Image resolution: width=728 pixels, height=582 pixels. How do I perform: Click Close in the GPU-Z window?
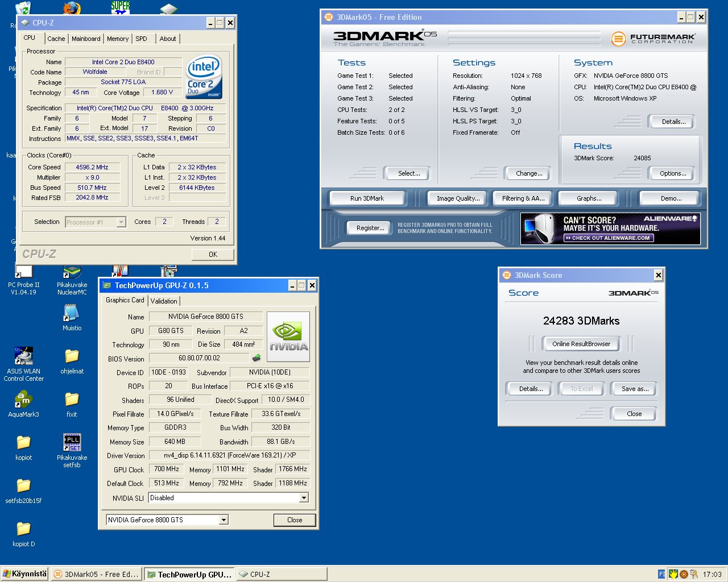point(295,519)
